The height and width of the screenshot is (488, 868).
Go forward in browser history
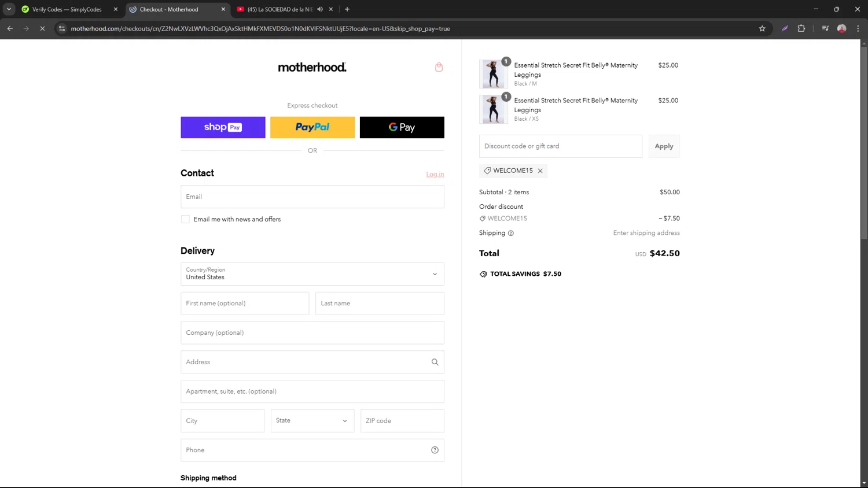click(26, 28)
